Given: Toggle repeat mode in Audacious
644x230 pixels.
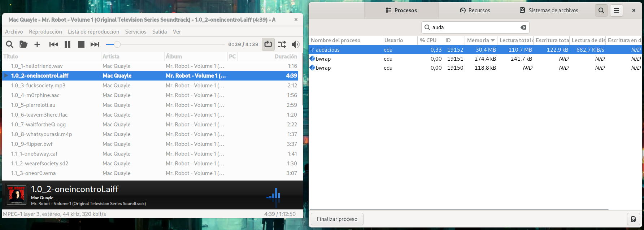Looking at the screenshot, I should [268, 44].
